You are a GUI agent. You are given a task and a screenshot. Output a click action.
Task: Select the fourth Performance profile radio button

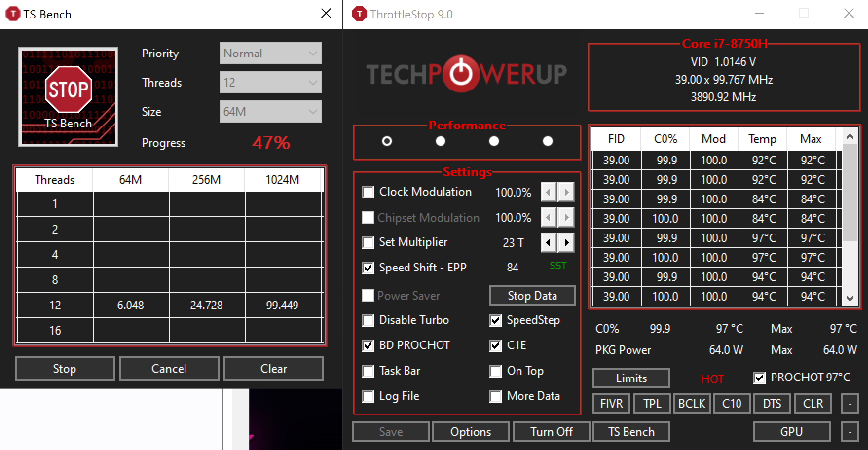[x=548, y=141]
